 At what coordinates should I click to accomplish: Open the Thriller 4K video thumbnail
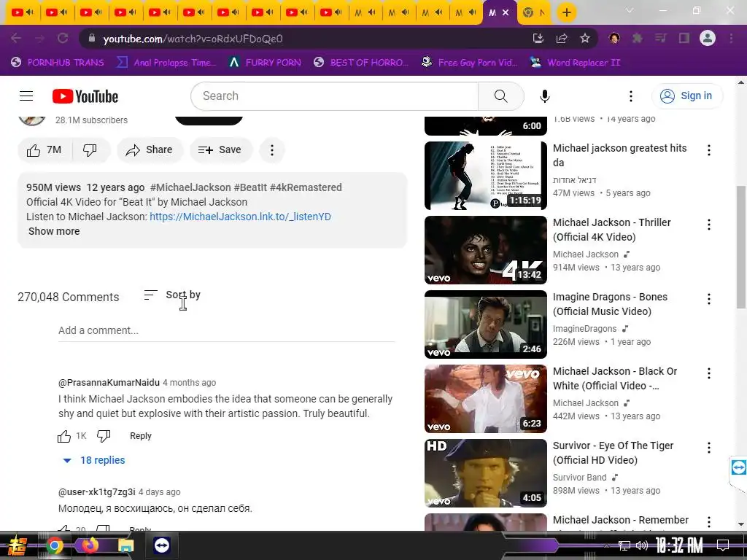click(x=485, y=250)
